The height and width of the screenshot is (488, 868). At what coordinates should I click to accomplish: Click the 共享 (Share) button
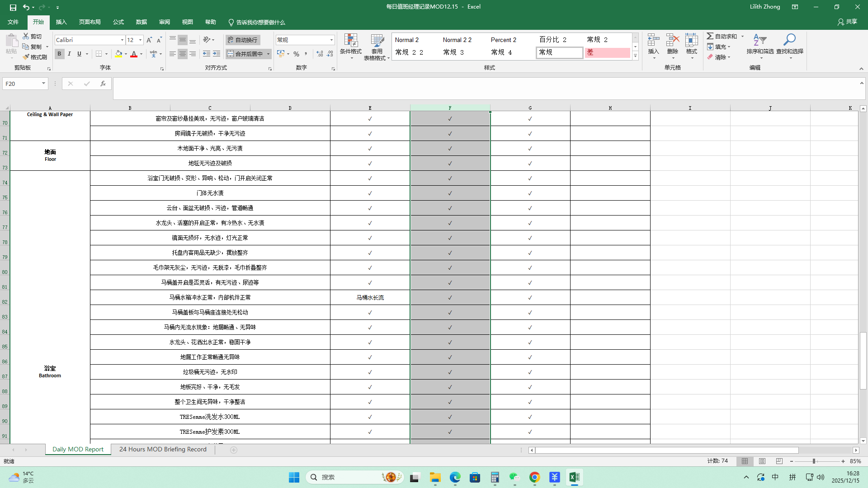(847, 22)
